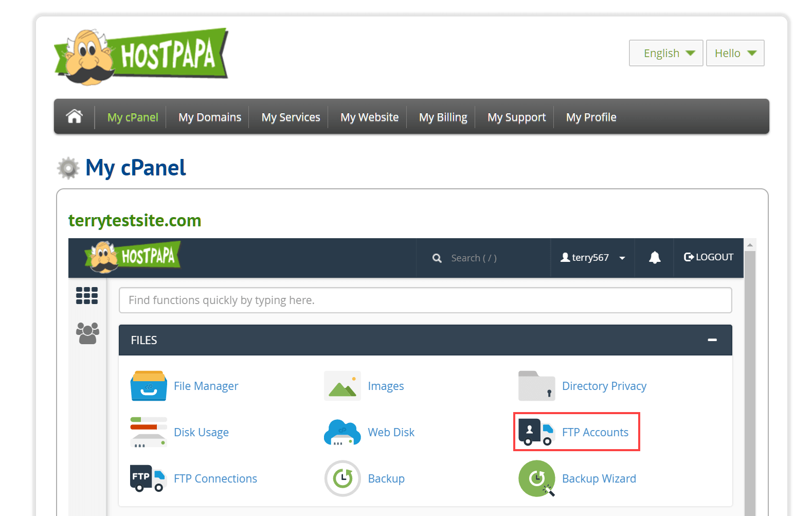Open the Directory Privacy link
Viewport: 812px width, 516px height.
coord(604,386)
